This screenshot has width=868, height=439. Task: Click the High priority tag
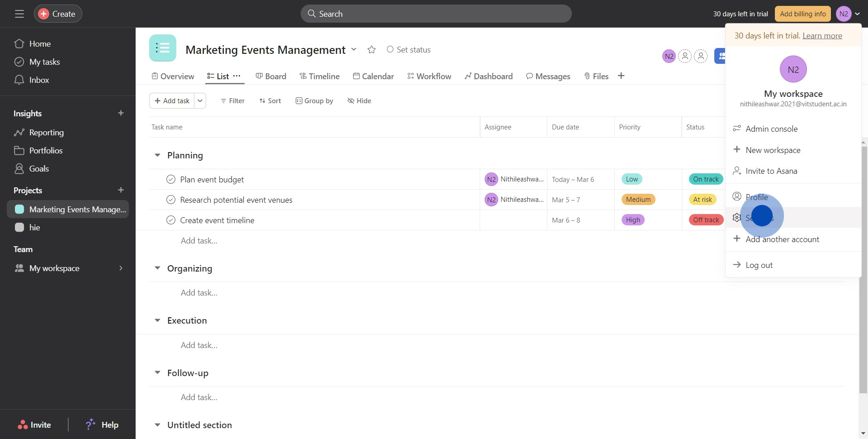633,220
